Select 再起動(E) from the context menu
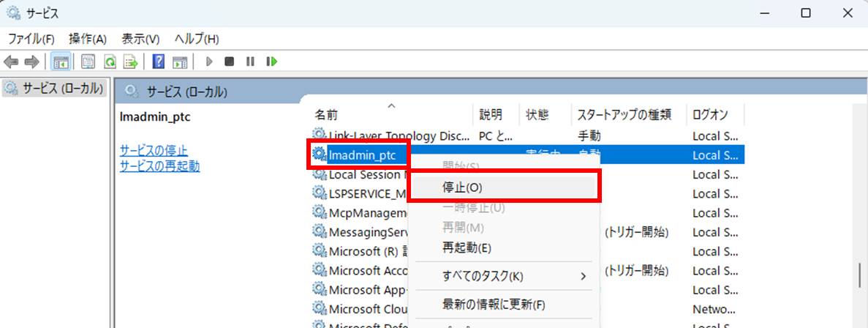 pos(466,248)
